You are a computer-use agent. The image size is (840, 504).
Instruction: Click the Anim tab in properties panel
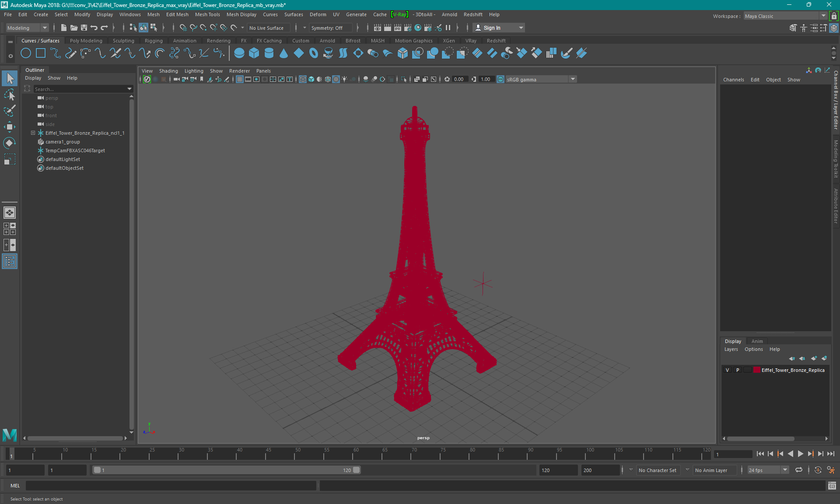757,341
